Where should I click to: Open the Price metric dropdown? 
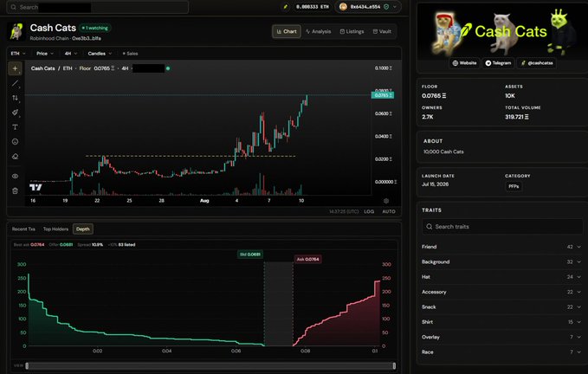coord(45,54)
